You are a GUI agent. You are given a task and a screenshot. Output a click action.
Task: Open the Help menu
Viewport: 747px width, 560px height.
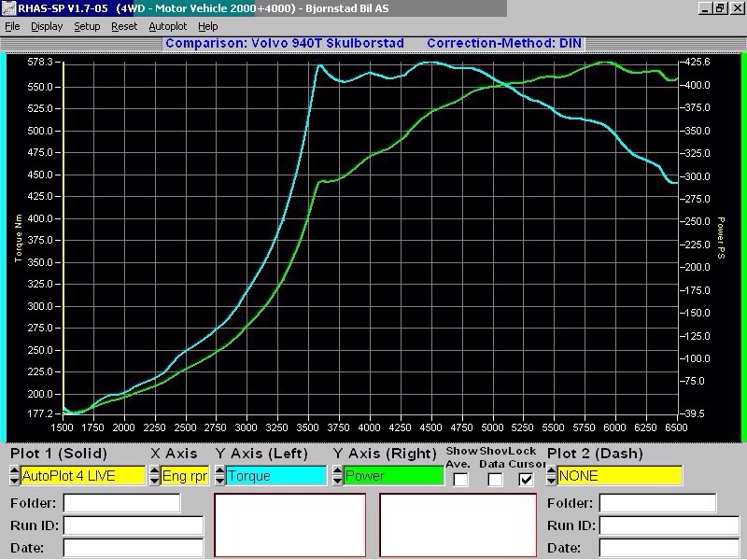pyautogui.click(x=208, y=27)
